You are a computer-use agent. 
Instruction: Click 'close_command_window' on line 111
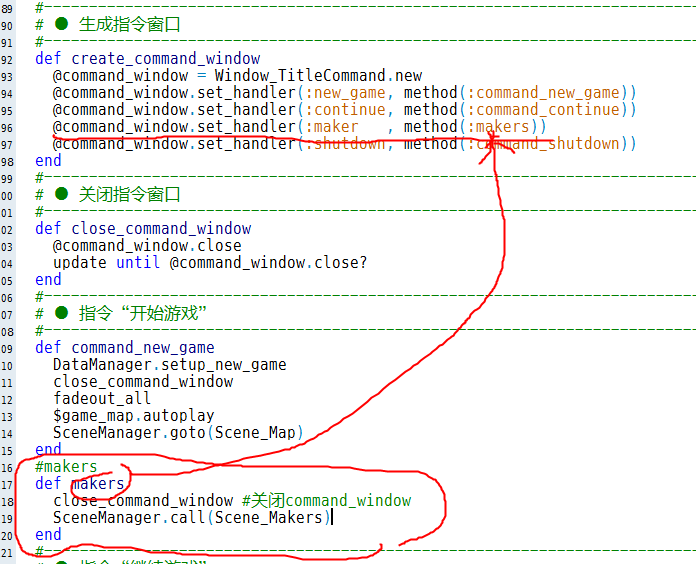(x=143, y=382)
